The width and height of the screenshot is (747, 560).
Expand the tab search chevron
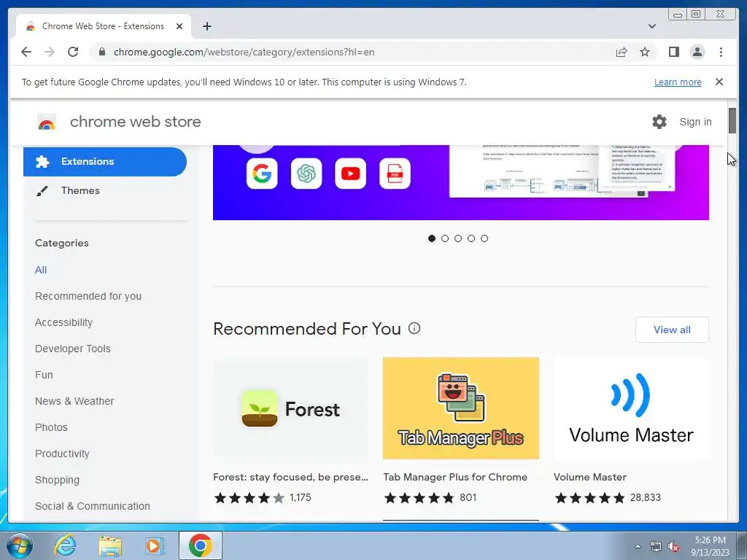(x=651, y=26)
